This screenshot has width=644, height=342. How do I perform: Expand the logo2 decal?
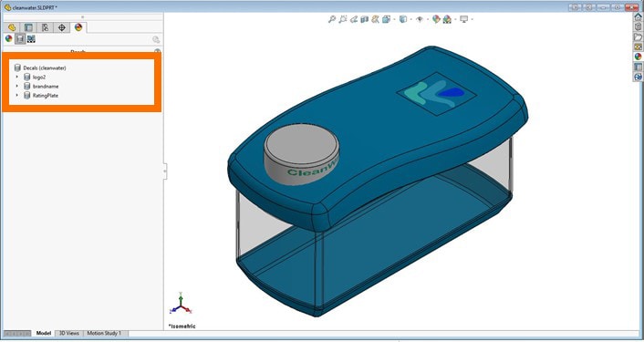16,77
